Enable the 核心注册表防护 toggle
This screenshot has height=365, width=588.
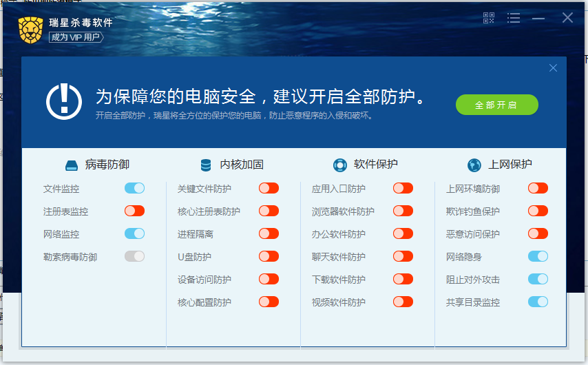pos(269,211)
